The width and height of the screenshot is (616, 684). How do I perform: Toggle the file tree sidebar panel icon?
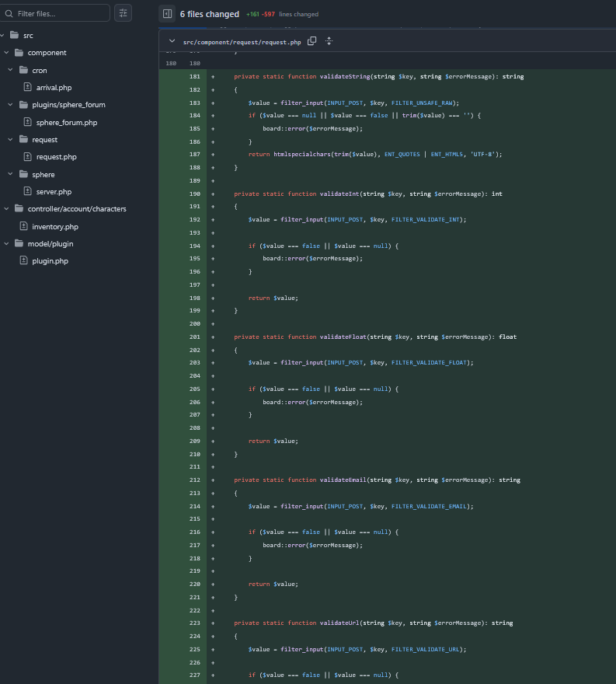coord(167,14)
